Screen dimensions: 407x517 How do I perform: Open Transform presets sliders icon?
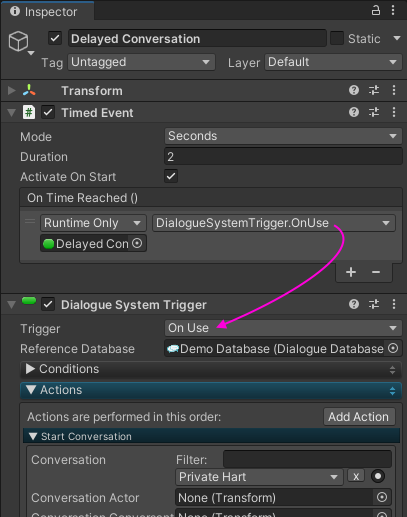[374, 90]
